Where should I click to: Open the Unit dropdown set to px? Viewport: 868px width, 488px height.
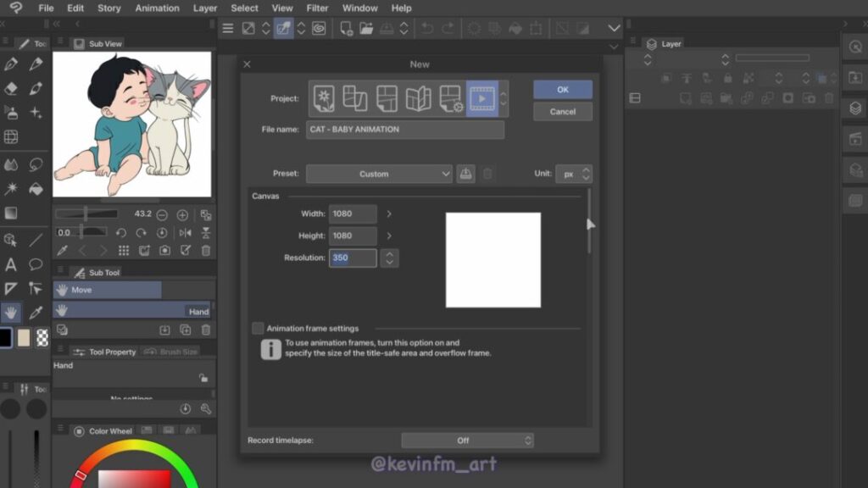click(x=574, y=174)
